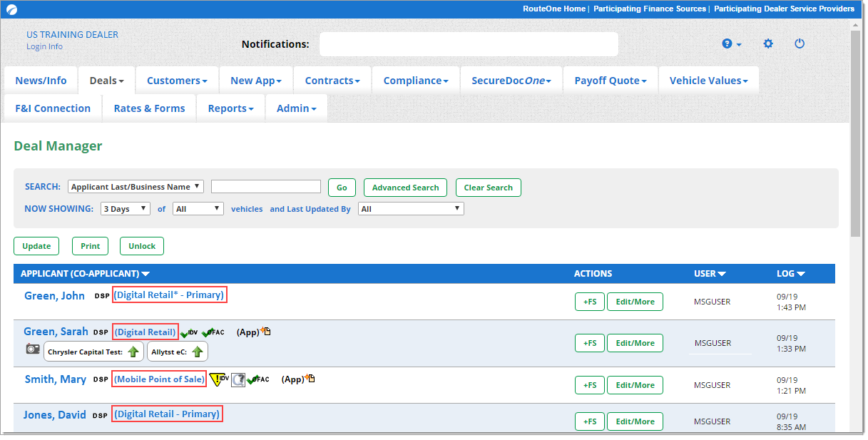The width and height of the screenshot is (868, 440).
Task: Click Sarah Green's IDV green checkmark icon
Action: coord(189,333)
